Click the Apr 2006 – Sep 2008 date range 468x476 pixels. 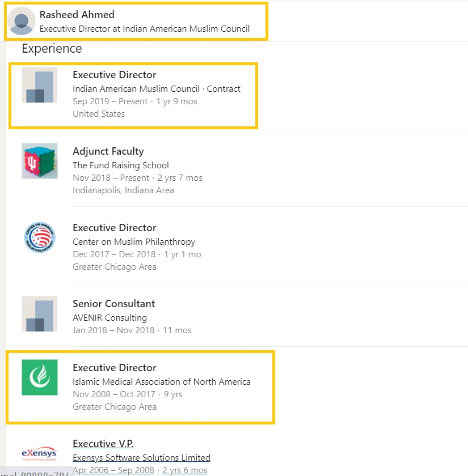[x=113, y=470]
